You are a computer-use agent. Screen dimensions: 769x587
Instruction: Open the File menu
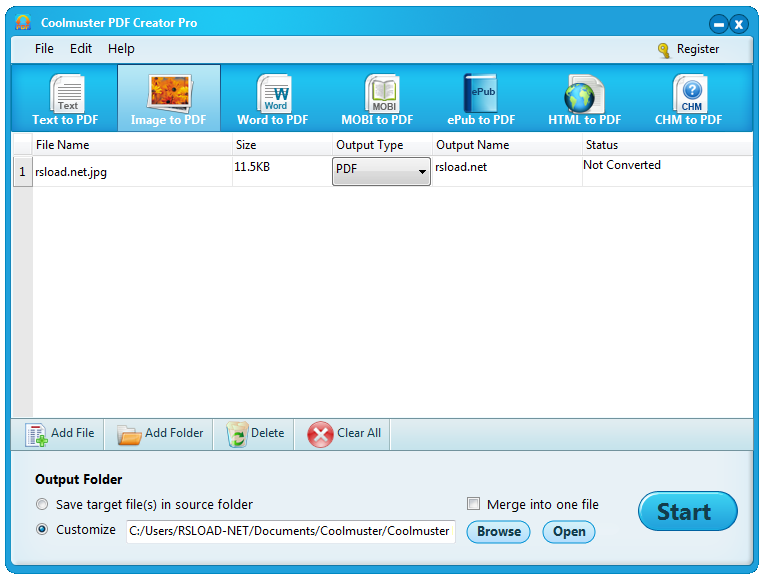[x=44, y=49]
